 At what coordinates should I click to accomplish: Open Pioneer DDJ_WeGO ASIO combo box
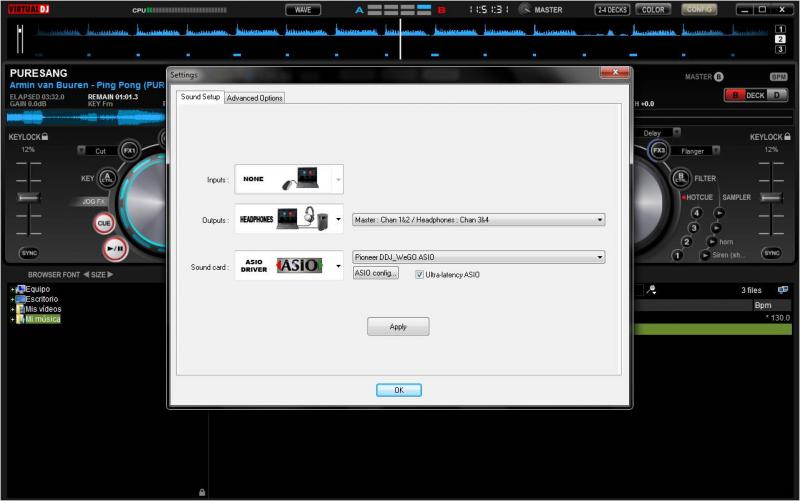[479, 257]
